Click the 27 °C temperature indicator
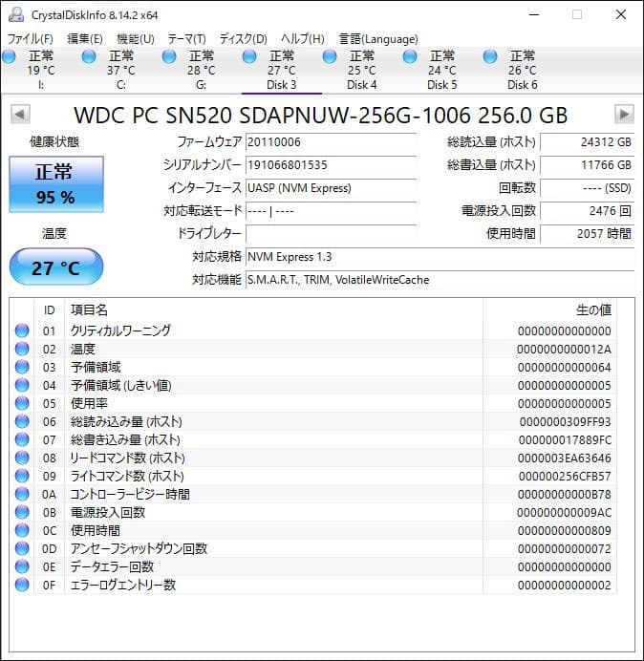The width and height of the screenshot is (644, 661). (55, 267)
